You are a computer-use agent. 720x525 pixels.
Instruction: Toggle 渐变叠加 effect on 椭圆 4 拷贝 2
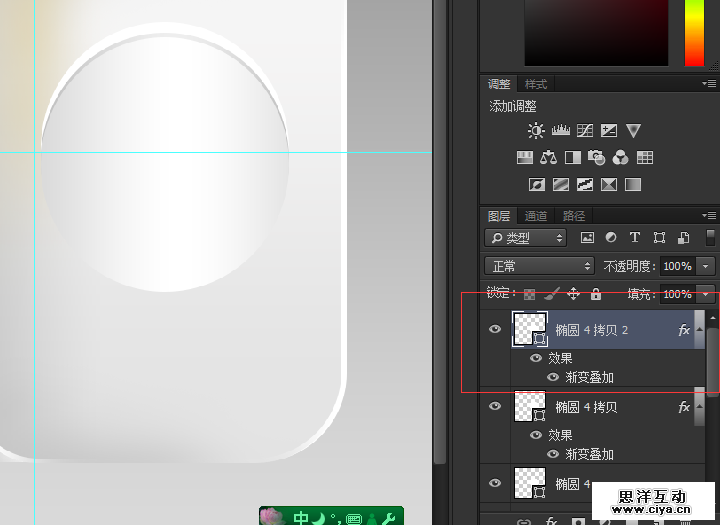(x=553, y=377)
